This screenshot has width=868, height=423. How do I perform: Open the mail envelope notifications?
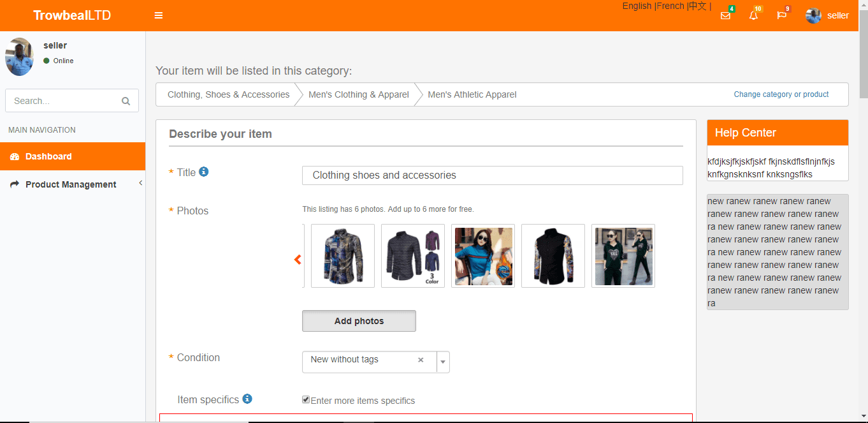pyautogui.click(x=725, y=15)
